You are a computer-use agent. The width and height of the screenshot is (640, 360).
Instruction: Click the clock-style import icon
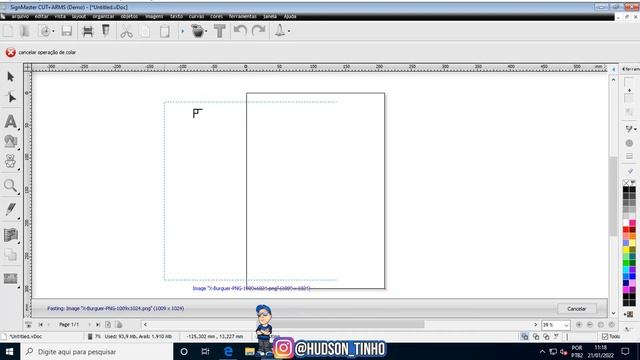(x=45, y=31)
